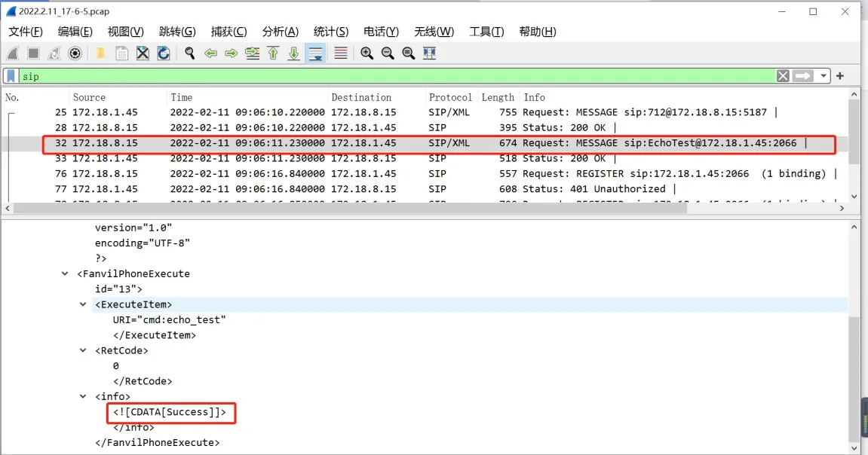The width and height of the screenshot is (868, 455).
Task: Toggle auto-scroll in live capture
Action: point(314,53)
